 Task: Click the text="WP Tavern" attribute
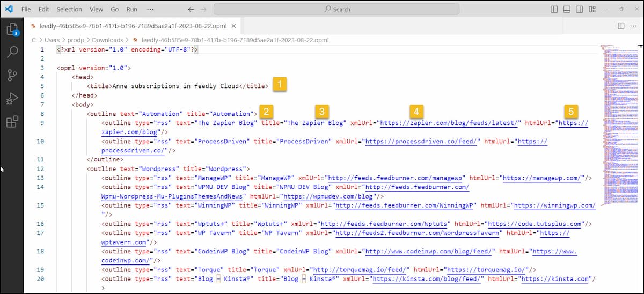[206, 233]
